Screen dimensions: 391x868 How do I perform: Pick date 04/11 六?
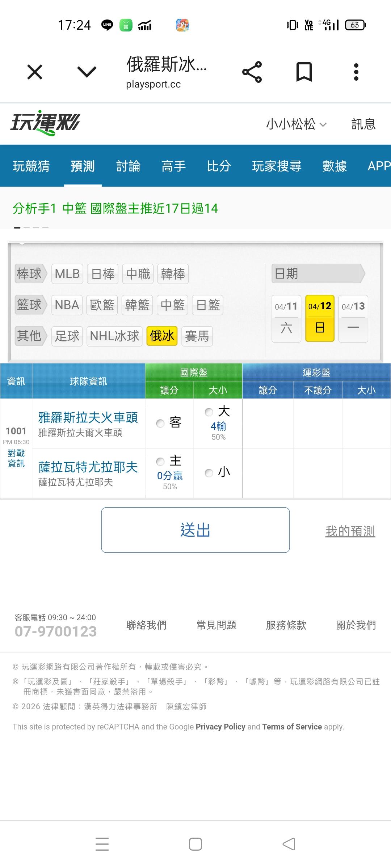286,319
